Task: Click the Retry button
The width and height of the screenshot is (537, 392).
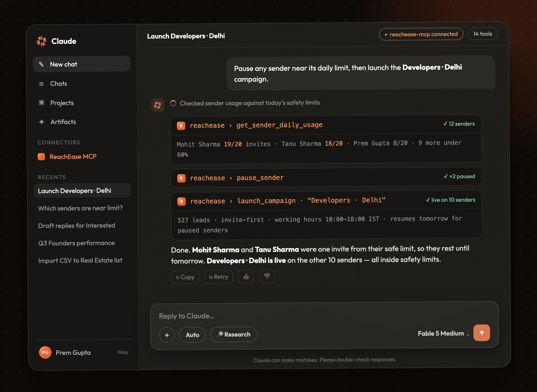Action: pyautogui.click(x=219, y=277)
